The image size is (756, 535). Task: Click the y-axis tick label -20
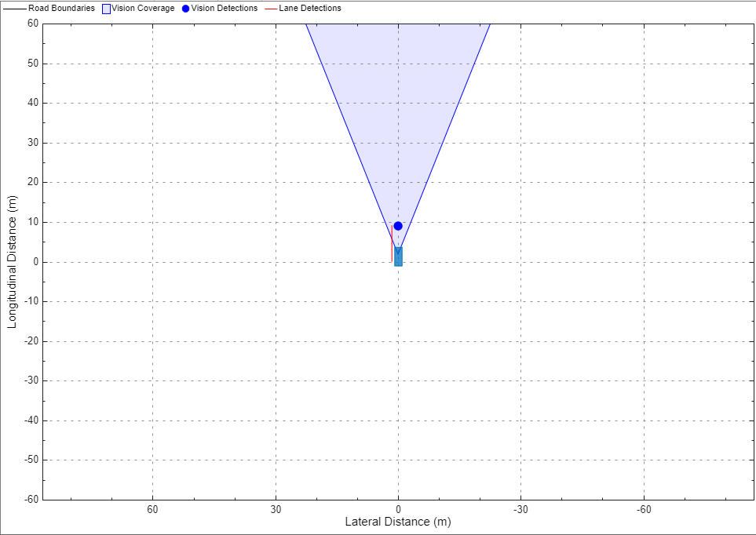click(31, 341)
